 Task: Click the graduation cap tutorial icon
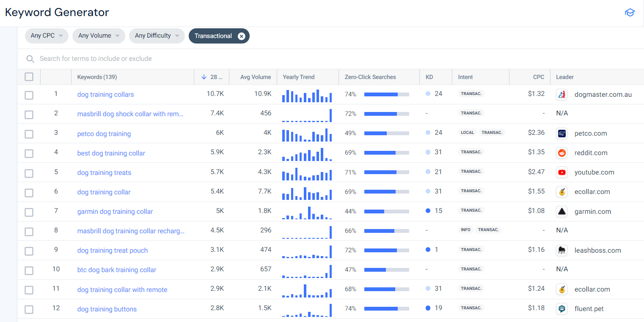coord(630,12)
